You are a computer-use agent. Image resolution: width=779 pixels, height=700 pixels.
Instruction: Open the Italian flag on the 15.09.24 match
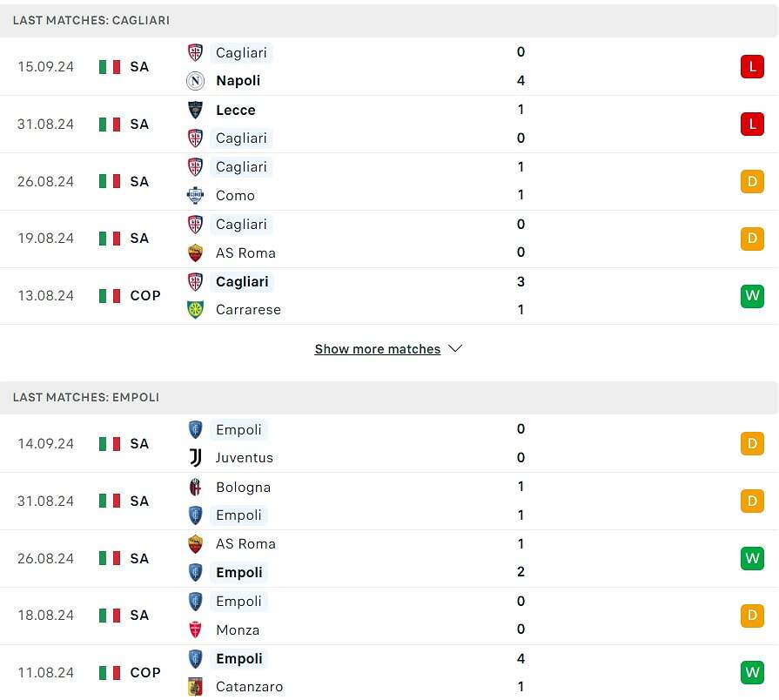pyautogui.click(x=110, y=66)
